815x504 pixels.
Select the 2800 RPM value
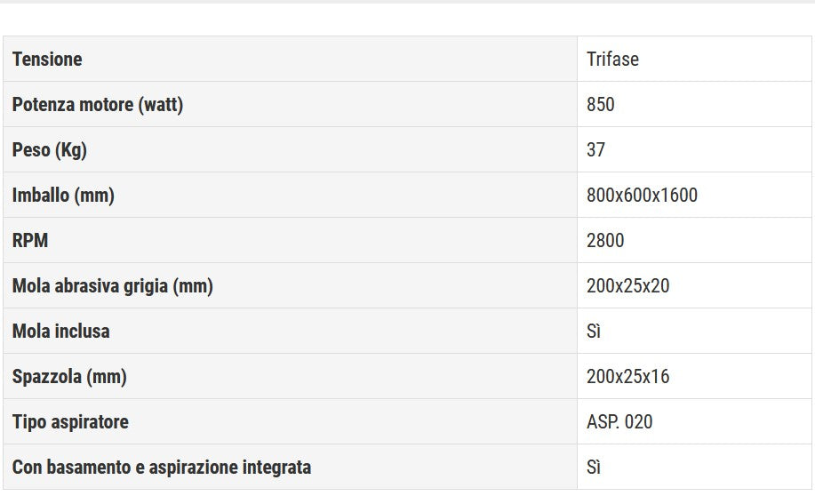[605, 241]
